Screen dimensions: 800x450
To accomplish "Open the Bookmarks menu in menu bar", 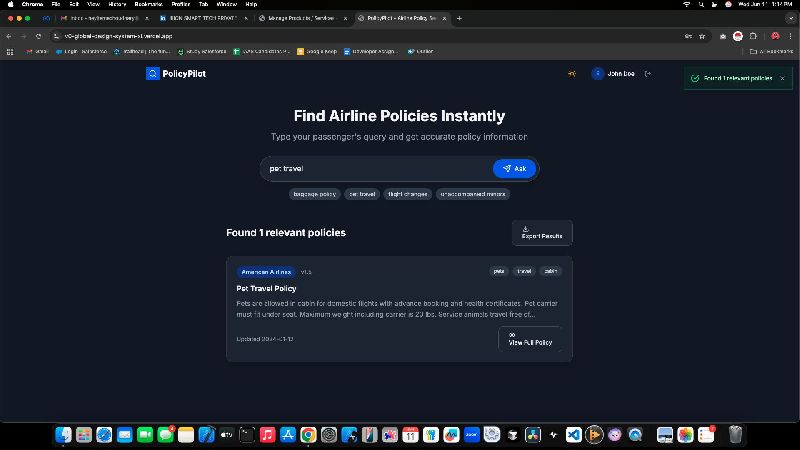I will click(148, 4).
